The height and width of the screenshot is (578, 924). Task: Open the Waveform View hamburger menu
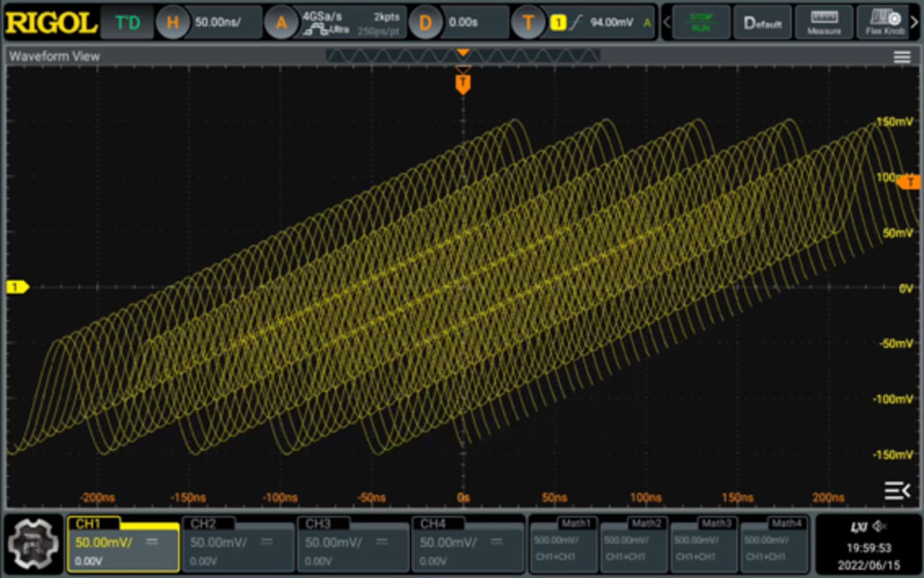(901, 57)
